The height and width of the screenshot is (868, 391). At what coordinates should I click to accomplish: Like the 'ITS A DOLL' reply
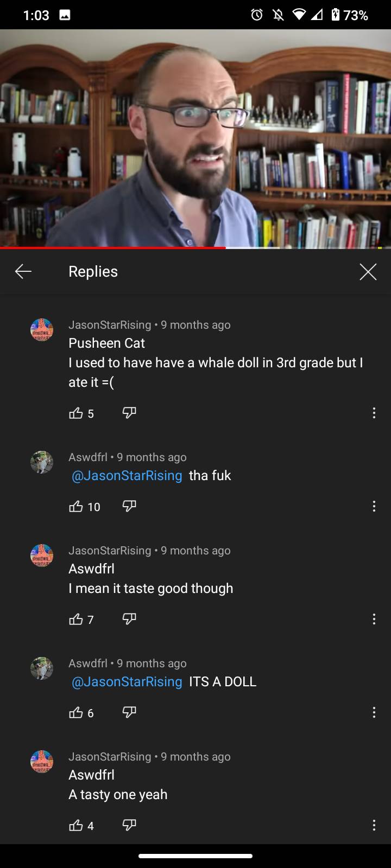(77, 713)
